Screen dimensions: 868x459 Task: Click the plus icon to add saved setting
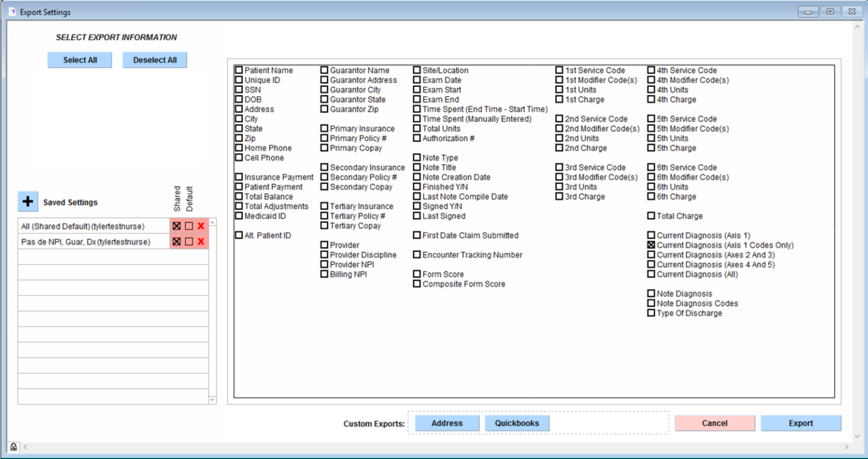click(x=27, y=201)
